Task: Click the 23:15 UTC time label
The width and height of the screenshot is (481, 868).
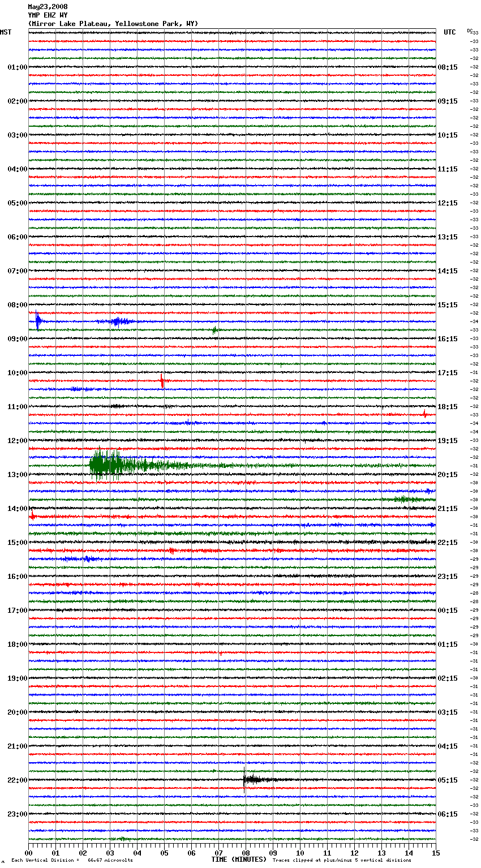Action: pos(448,577)
